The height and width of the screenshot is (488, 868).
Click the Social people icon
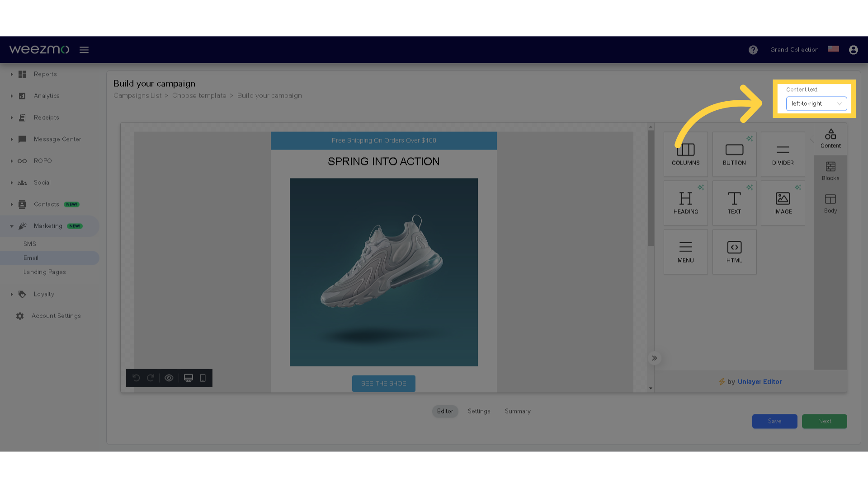coord(22,183)
